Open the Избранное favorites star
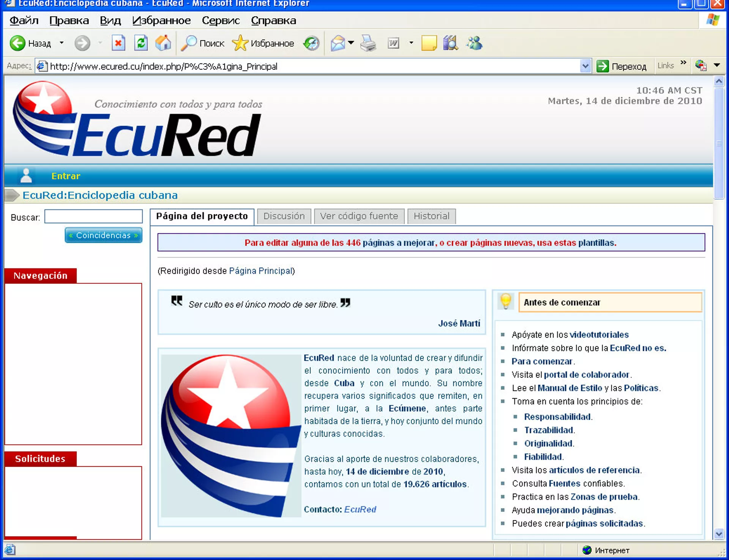 coord(240,43)
